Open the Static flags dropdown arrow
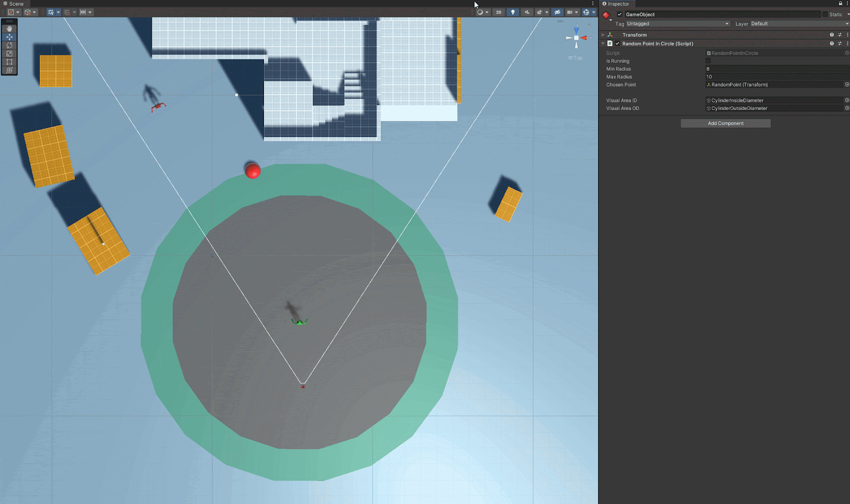The height and width of the screenshot is (504, 850). [847, 14]
